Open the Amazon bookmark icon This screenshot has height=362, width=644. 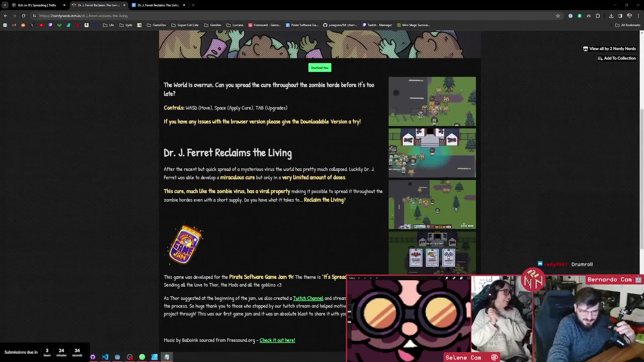click(87, 25)
